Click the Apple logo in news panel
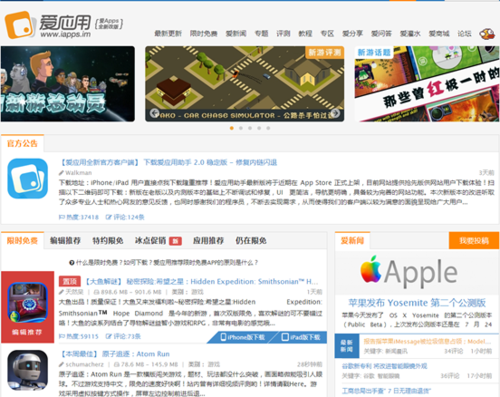 click(371, 269)
